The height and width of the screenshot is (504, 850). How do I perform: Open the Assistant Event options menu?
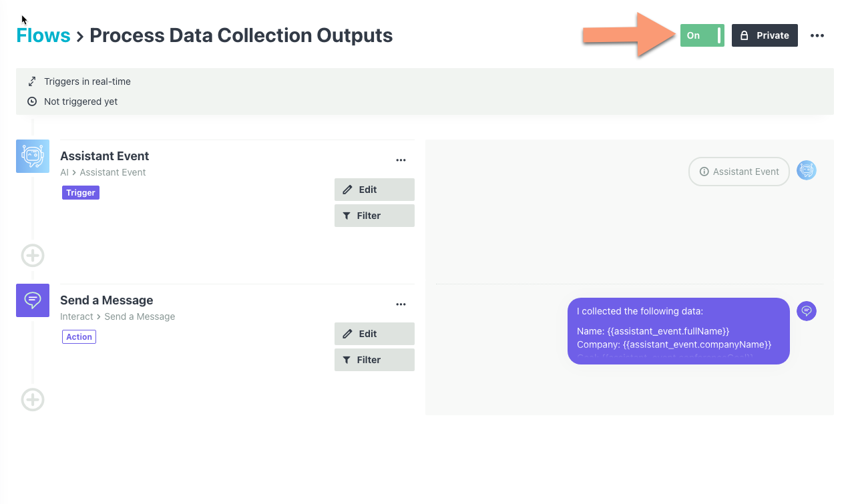click(401, 160)
